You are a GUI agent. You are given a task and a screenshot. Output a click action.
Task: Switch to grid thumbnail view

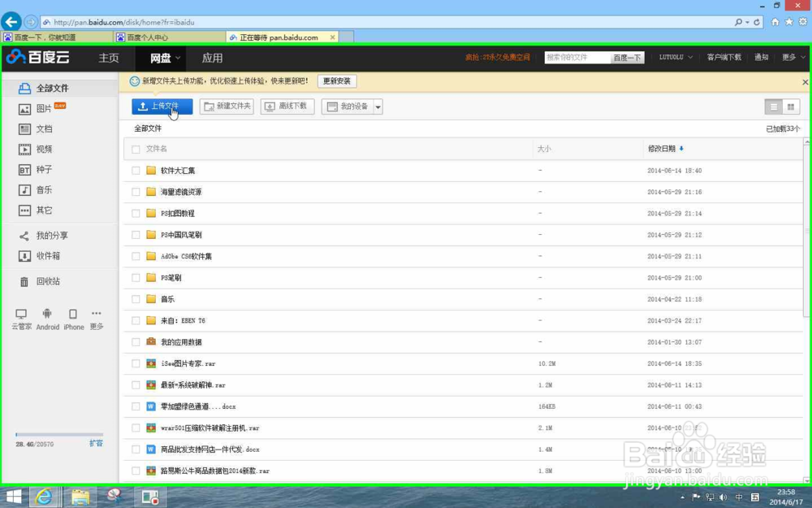pos(791,106)
